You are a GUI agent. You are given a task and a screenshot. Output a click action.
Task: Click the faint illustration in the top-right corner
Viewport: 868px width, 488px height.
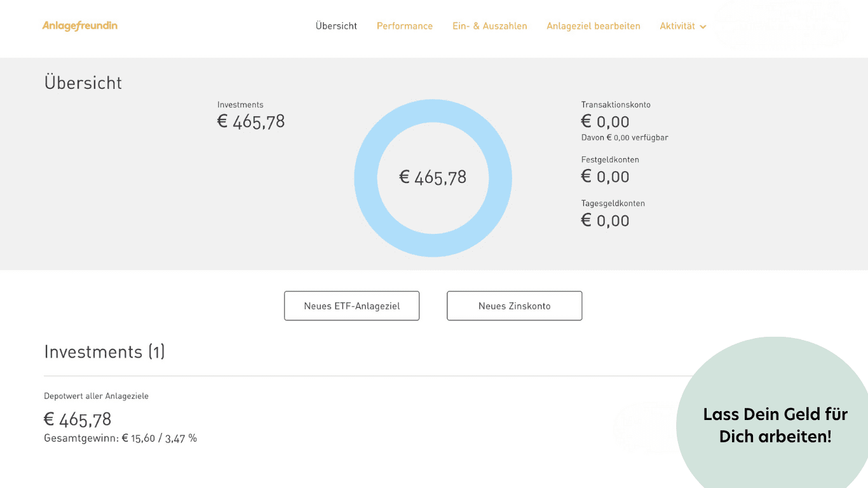[x=782, y=25]
